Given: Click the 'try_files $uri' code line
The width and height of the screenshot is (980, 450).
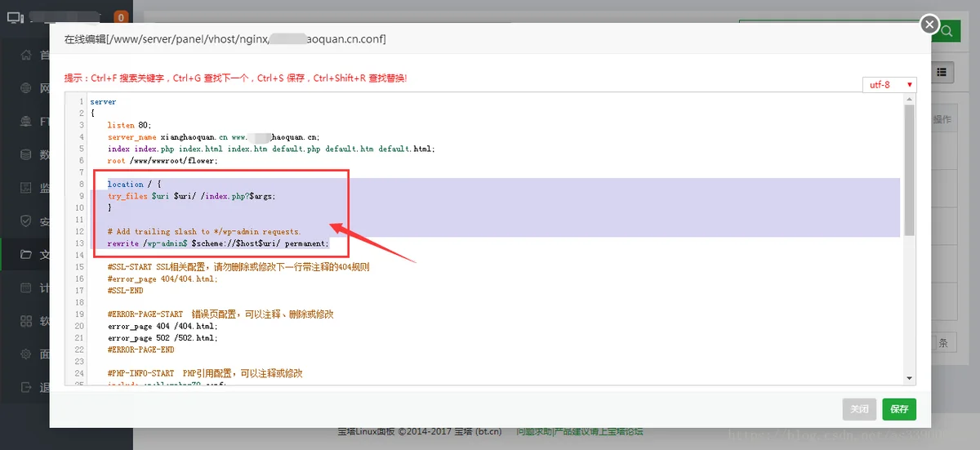Looking at the screenshot, I should (x=192, y=196).
